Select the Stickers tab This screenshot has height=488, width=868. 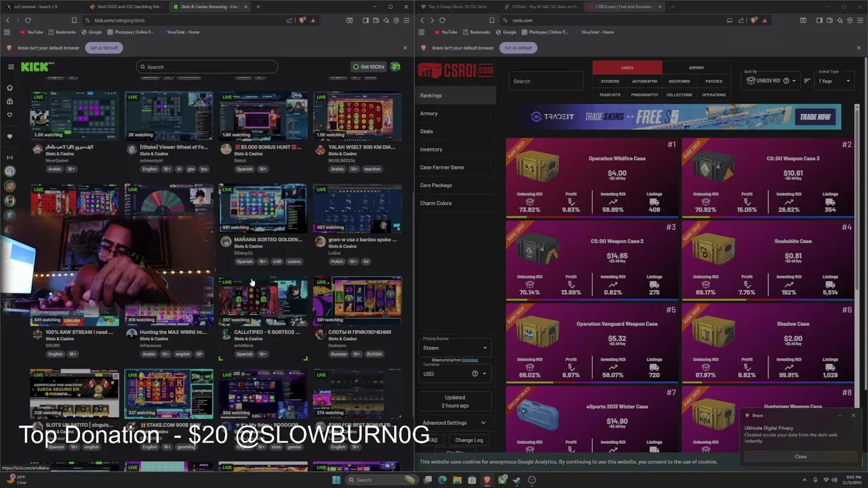pyautogui.click(x=610, y=81)
